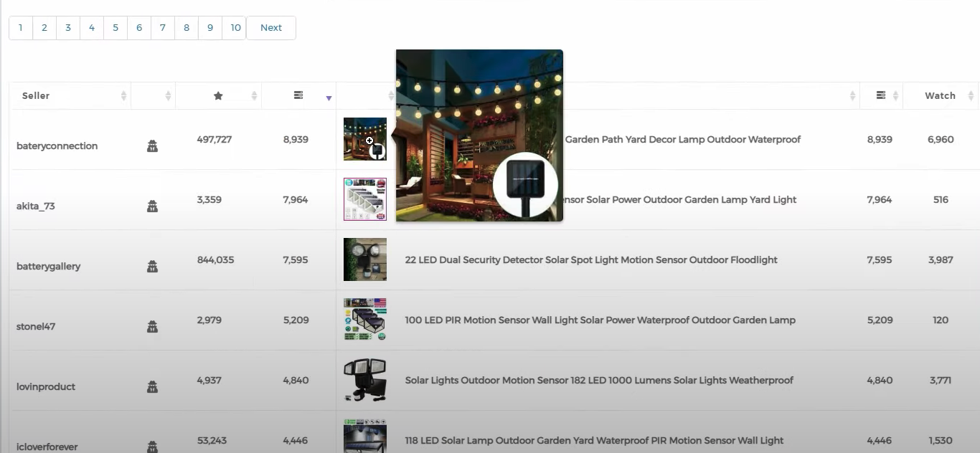Select seller name stonel47
The width and height of the screenshot is (980, 453).
pyautogui.click(x=36, y=327)
